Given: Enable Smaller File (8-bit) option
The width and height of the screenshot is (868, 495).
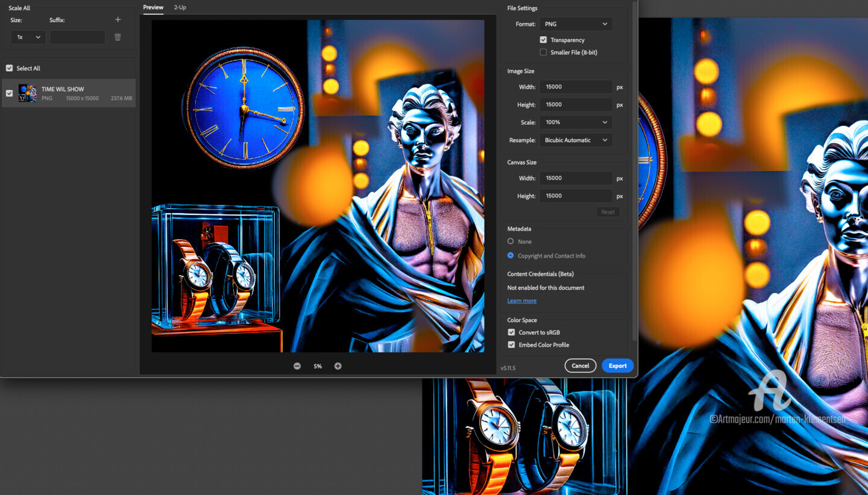Looking at the screenshot, I should coord(543,52).
